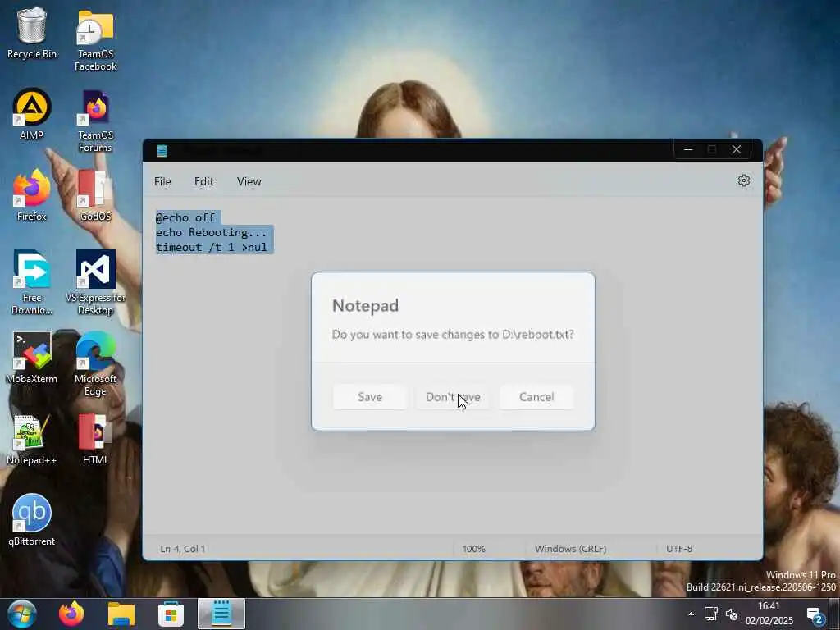Click the 'echo Rebooting...' text line
The height and width of the screenshot is (630, 840).
pos(211,232)
